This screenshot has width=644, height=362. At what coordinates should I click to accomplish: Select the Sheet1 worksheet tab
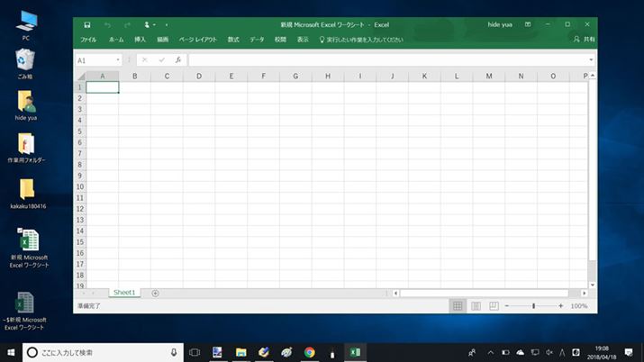tap(123, 293)
